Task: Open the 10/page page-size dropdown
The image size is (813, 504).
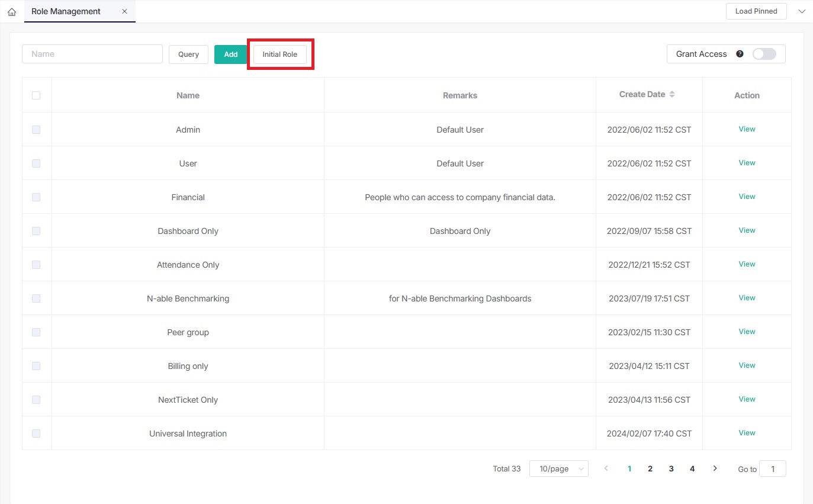Action: [558, 468]
